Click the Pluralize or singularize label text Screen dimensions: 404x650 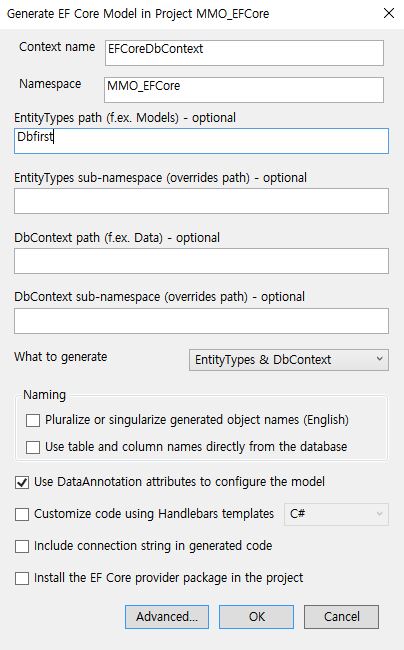197,420
